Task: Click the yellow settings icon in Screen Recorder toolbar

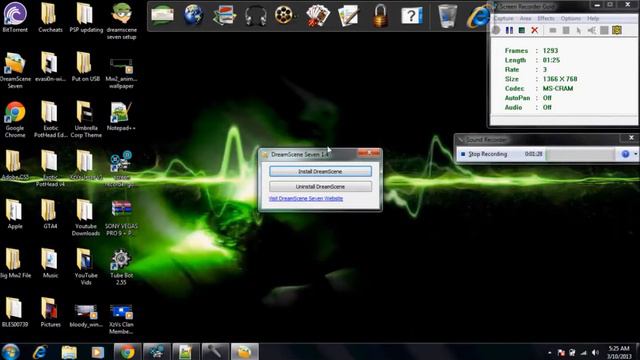Action: coord(617,30)
